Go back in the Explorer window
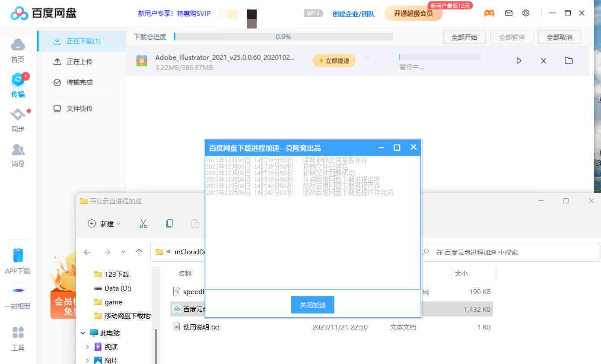The width and height of the screenshot is (601, 364). (87, 252)
